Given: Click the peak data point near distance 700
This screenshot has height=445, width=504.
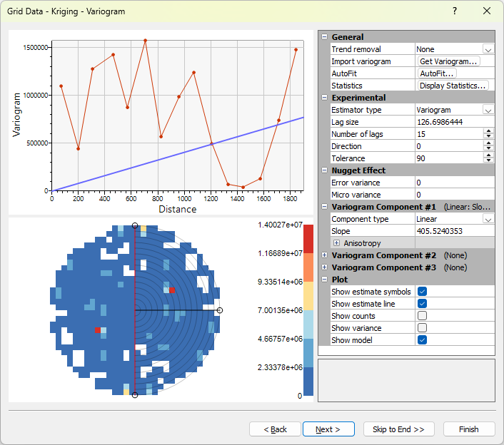Looking at the screenshot, I should pyautogui.click(x=146, y=41).
